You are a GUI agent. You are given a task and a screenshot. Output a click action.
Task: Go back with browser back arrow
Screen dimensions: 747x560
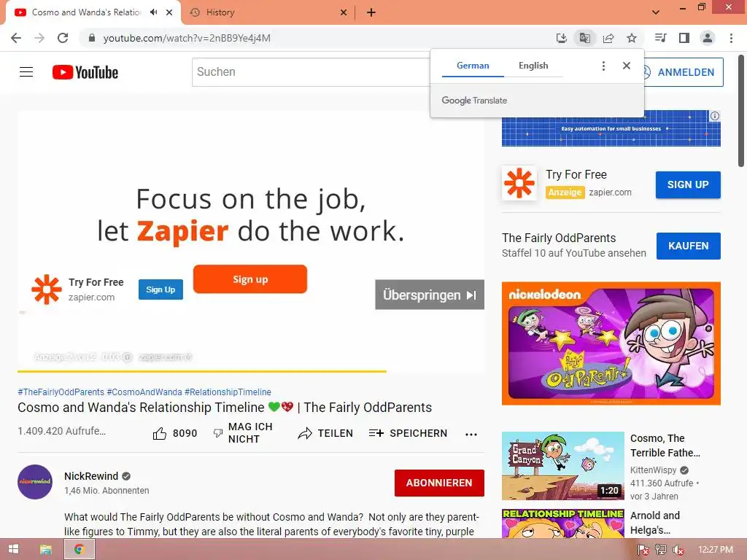pos(16,38)
